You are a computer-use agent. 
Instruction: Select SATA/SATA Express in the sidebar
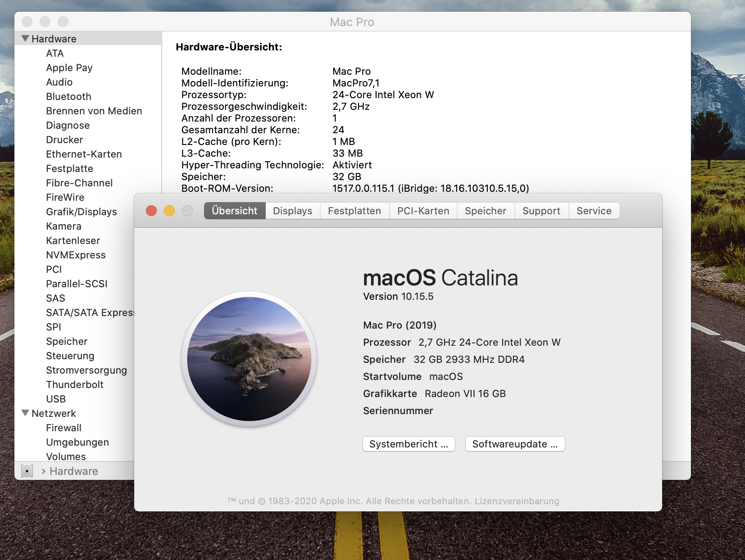[x=90, y=312]
